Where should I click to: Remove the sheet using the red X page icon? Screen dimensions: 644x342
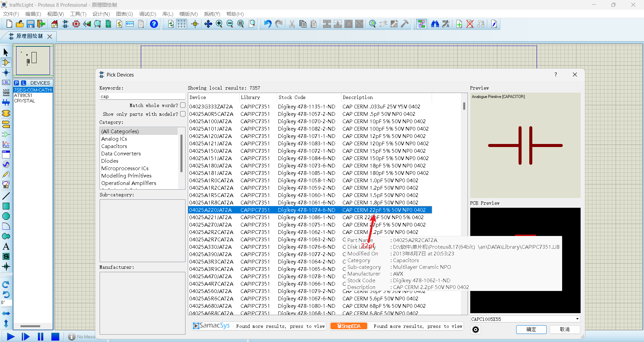click(x=470, y=24)
